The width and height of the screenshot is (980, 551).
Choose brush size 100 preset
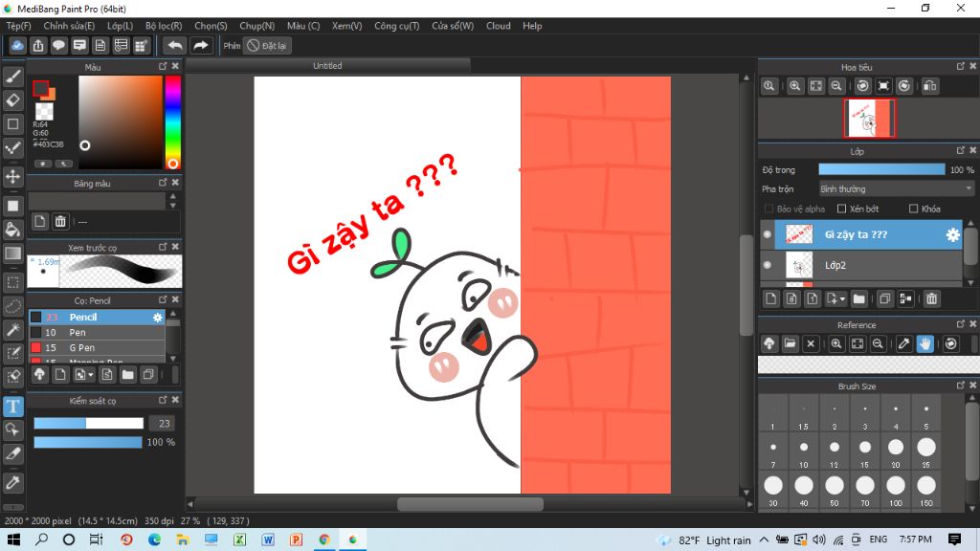tap(895, 491)
